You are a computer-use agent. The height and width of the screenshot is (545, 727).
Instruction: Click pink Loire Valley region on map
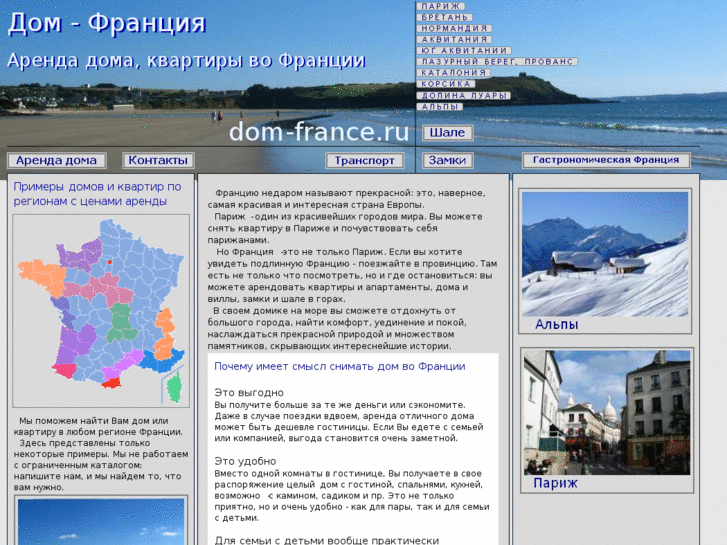(100, 289)
